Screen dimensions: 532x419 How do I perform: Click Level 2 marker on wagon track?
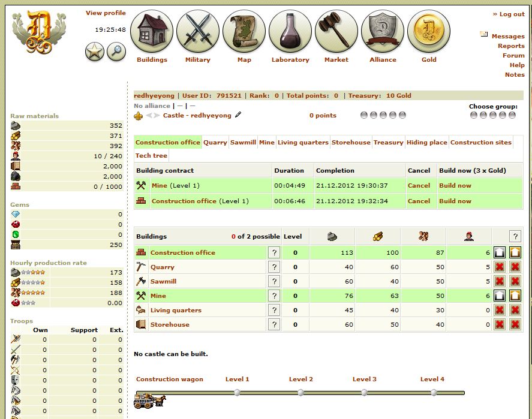(x=300, y=393)
